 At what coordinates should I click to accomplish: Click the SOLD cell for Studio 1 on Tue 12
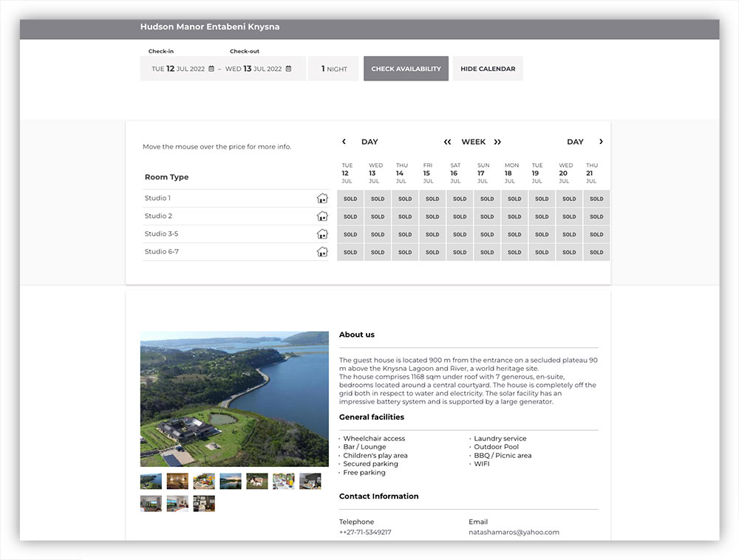pos(350,199)
